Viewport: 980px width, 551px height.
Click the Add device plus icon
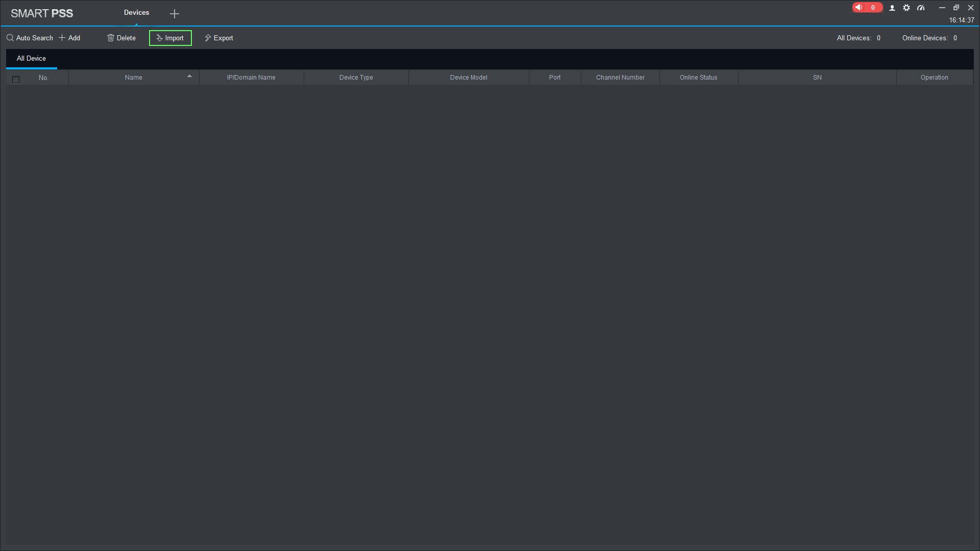click(x=62, y=38)
